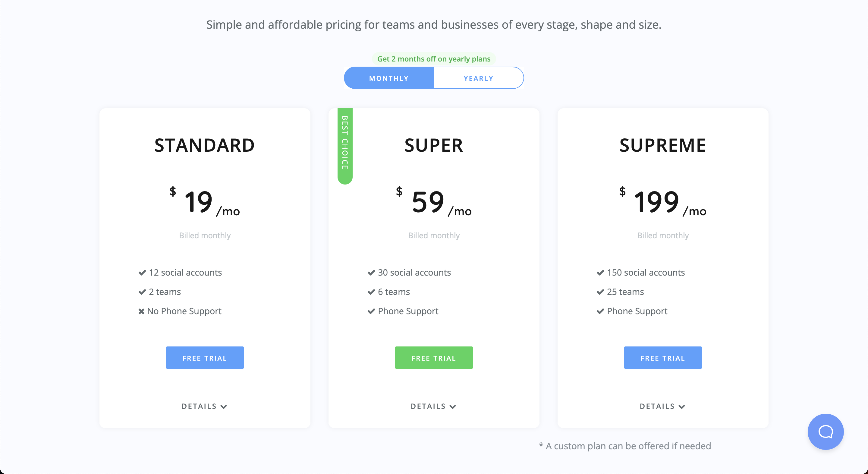The width and height of the screenshot is (868, 474).
Task: Click the Super plan heading
Action: coord(434,145)
